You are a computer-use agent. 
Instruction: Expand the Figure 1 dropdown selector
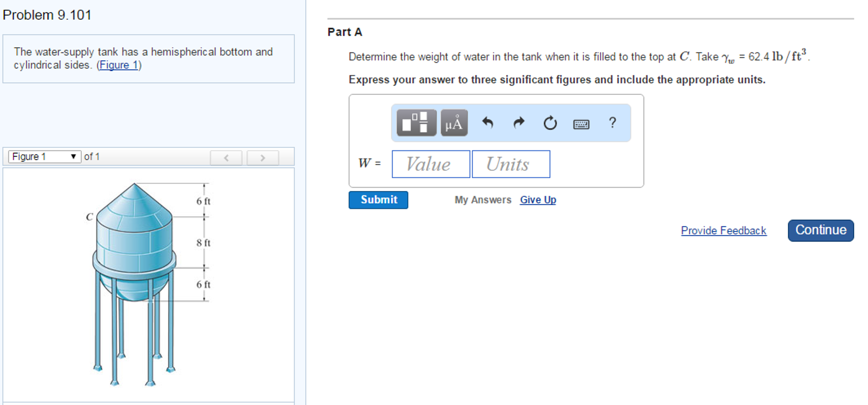44,156
